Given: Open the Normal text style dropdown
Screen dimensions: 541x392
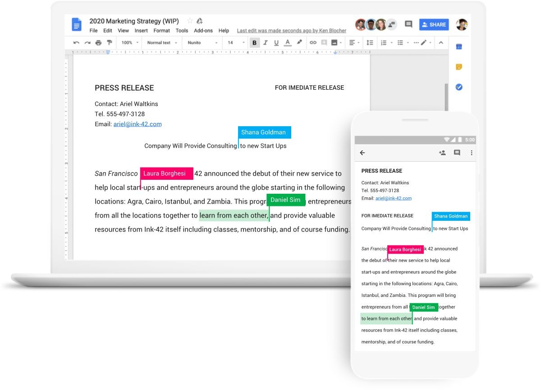Looking at the screenshot, I should coord(162,43).
